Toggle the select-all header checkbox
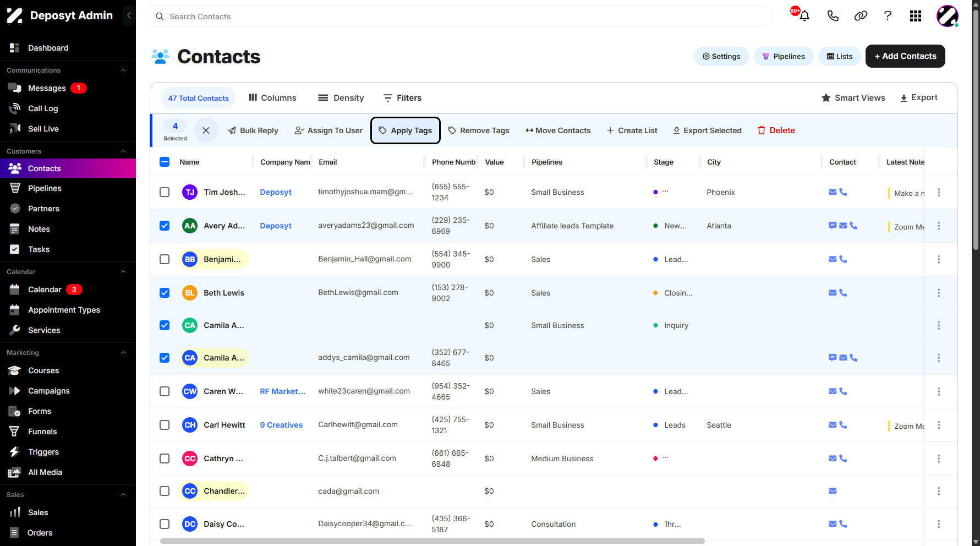Screen dimensions: 980x546 [x=165, y=162]
